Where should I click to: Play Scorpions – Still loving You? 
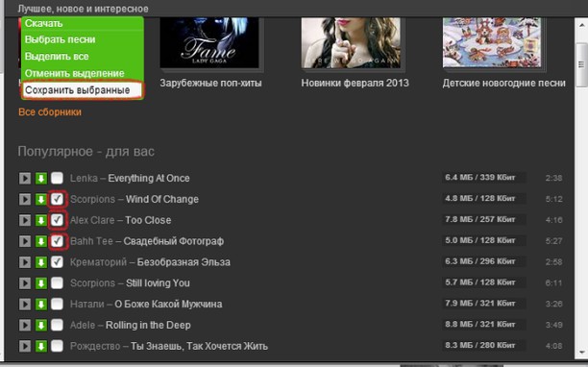(x=25, y=283)
